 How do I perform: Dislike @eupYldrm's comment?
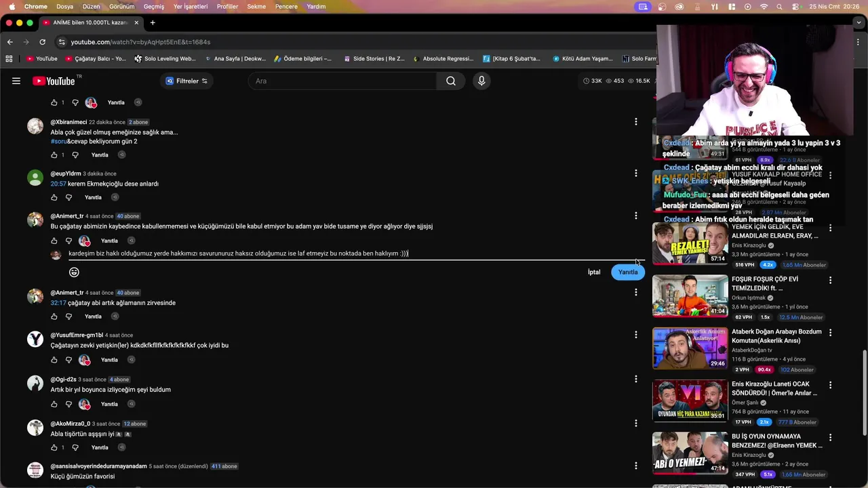click(68, 198)
